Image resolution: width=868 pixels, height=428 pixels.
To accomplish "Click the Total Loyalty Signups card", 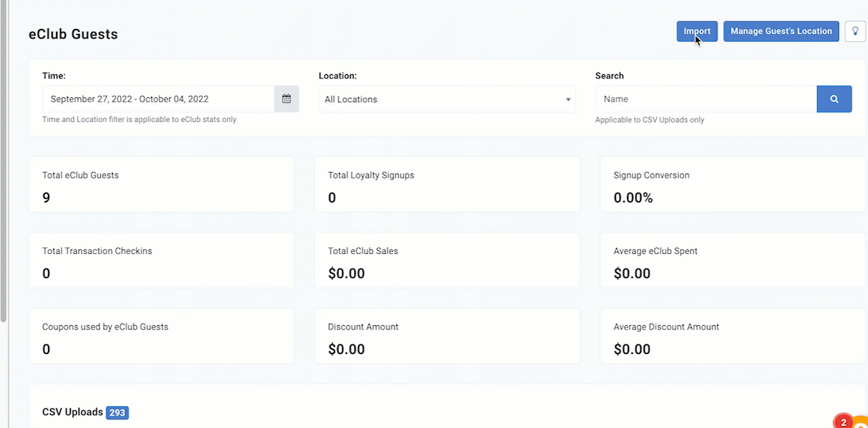I will [447, 184].
